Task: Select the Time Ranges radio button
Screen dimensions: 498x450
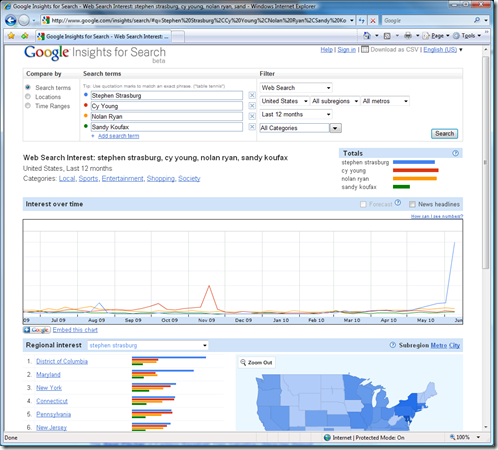Action: (x=28, y=106)
